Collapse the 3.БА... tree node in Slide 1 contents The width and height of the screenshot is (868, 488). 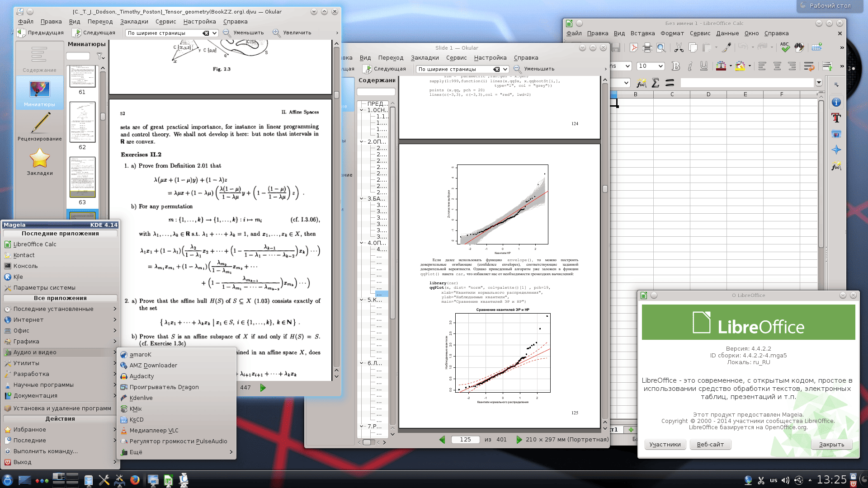362,198
